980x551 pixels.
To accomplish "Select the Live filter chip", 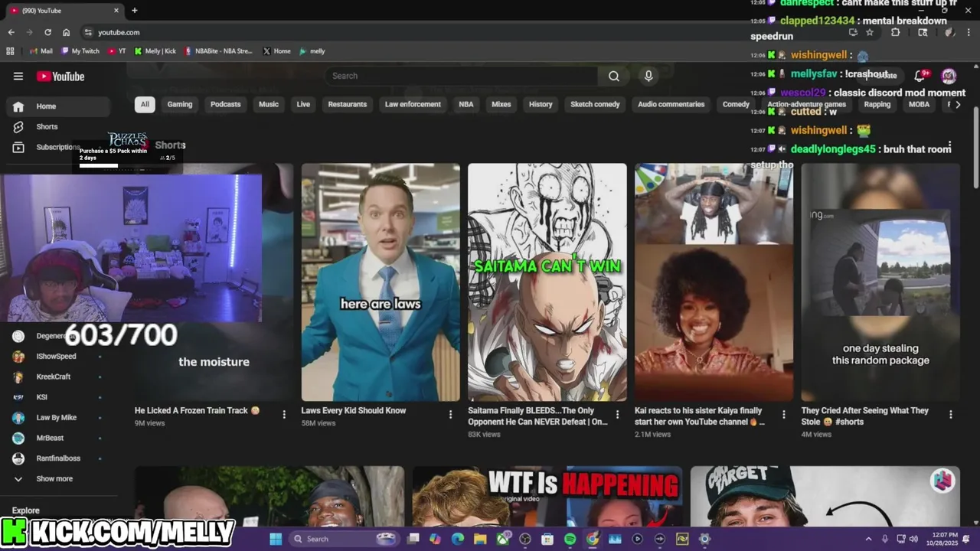I will tap(303, 104).
